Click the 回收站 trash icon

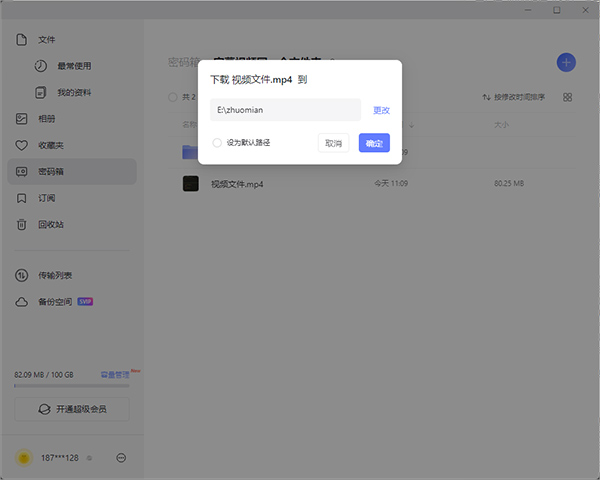pyautogui.click(x=21, y=224)
